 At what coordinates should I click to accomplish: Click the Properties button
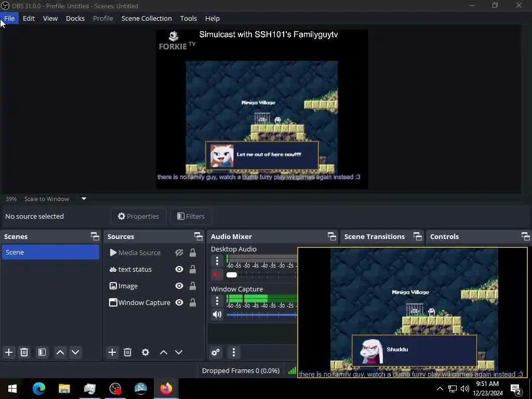pyautogui.click(x=138, y=216)
